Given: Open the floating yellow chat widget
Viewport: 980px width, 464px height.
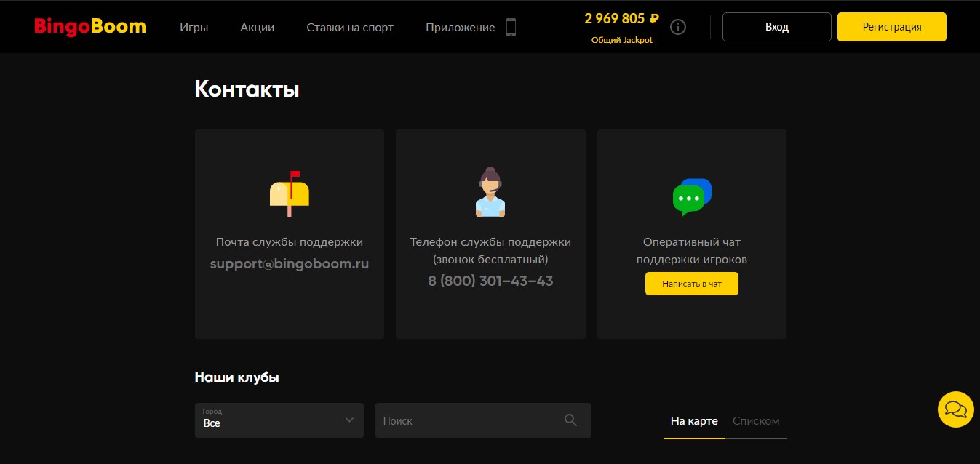Looking at the screenshot, I should point(955,409).
